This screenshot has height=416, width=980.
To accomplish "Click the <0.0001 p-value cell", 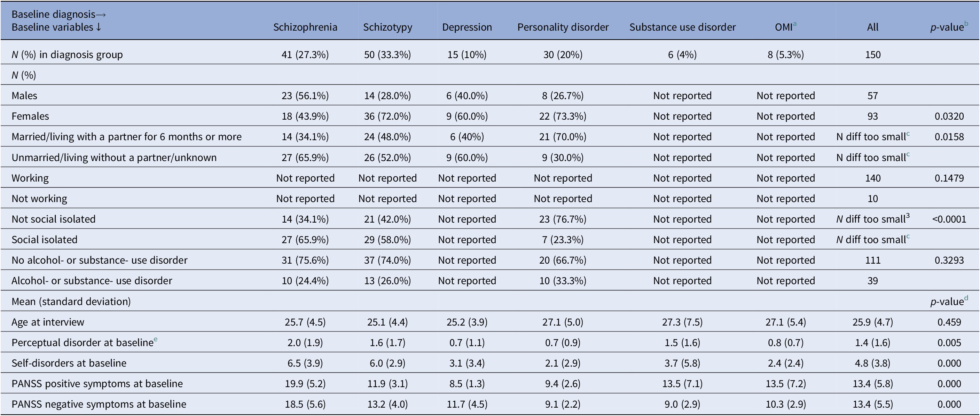I will click(x=949, y=219).
